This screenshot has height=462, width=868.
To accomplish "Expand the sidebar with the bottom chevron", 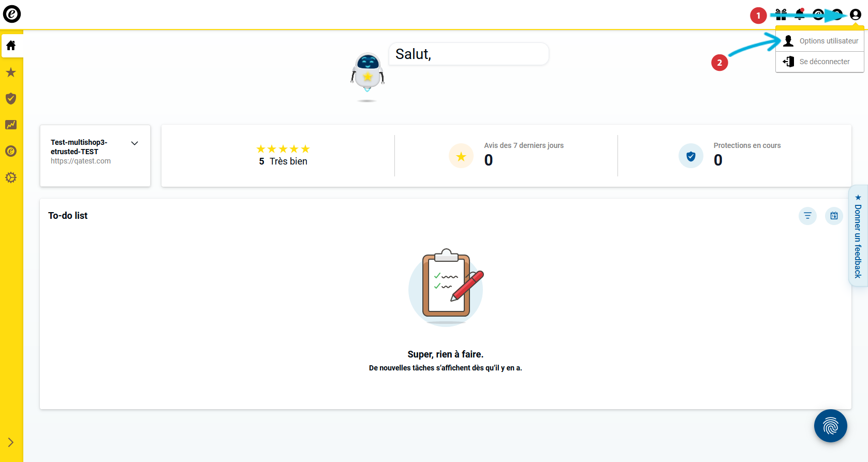I will (11, 442).
